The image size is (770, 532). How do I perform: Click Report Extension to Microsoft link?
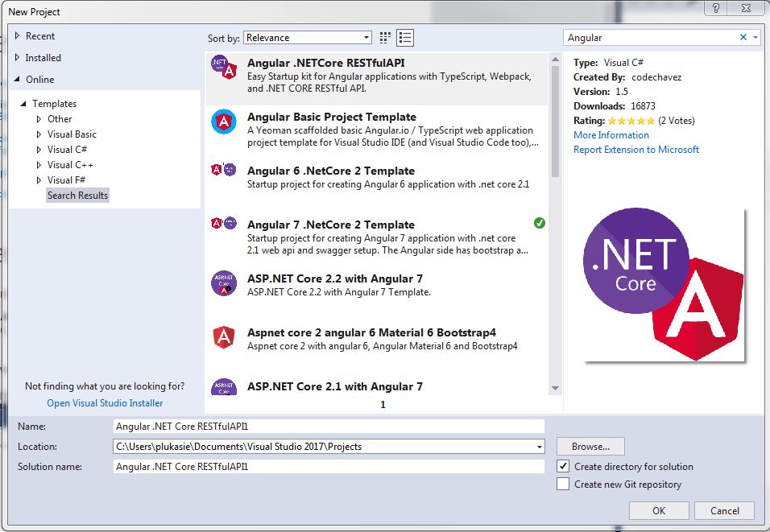coord(636,149)
